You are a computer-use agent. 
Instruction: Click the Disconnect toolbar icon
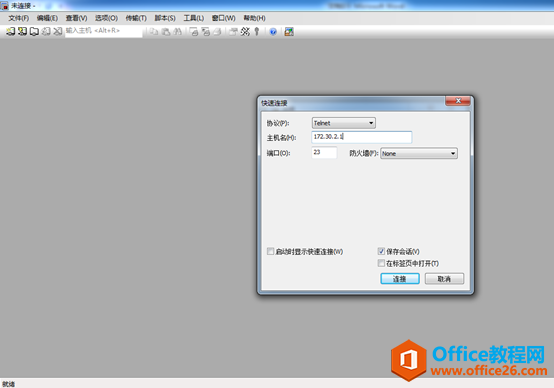coord(58,32)
